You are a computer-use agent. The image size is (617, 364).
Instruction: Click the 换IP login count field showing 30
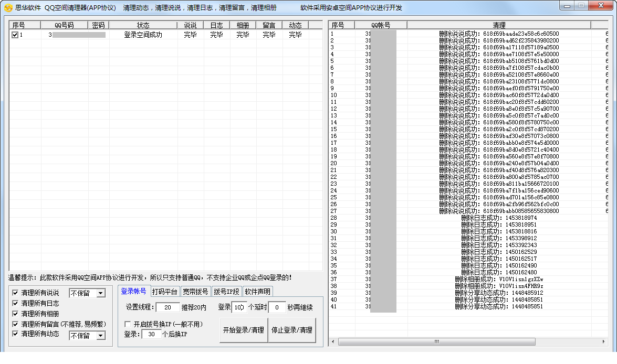(152, 335)
